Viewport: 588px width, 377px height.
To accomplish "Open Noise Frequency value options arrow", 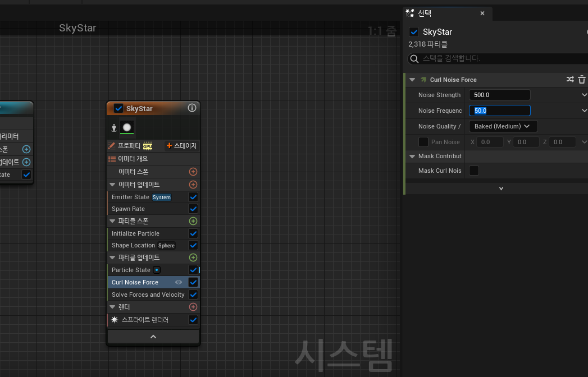I will 584,111.
